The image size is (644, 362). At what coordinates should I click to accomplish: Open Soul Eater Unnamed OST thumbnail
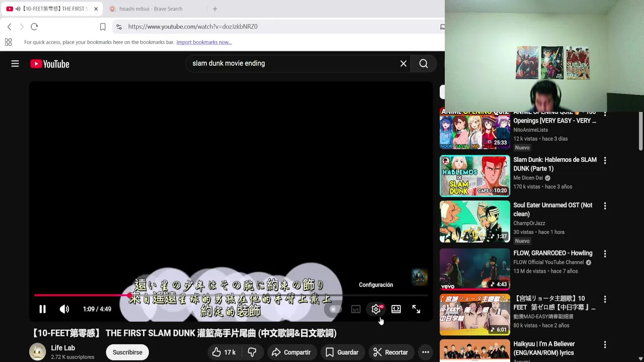coord(475,222)
